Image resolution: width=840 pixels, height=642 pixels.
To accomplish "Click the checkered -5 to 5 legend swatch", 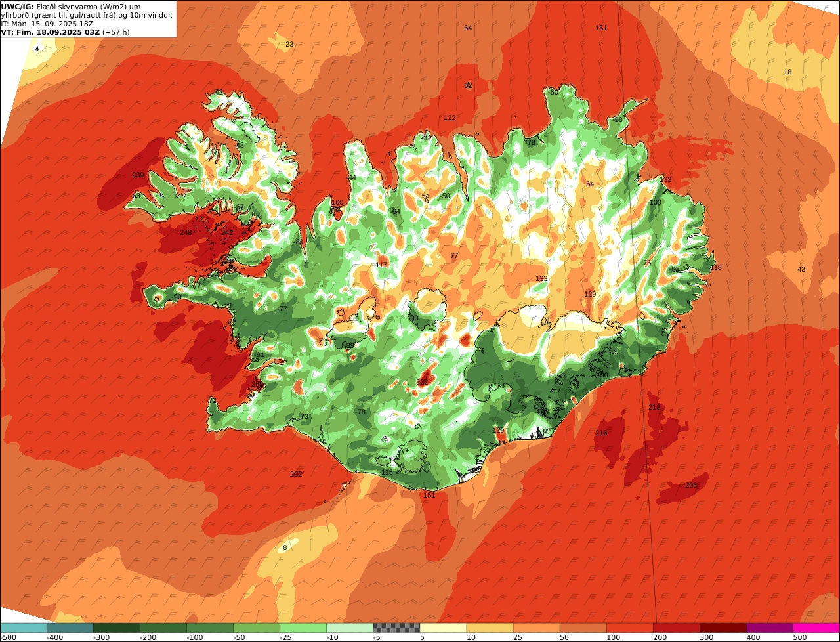I will (396, 628).
